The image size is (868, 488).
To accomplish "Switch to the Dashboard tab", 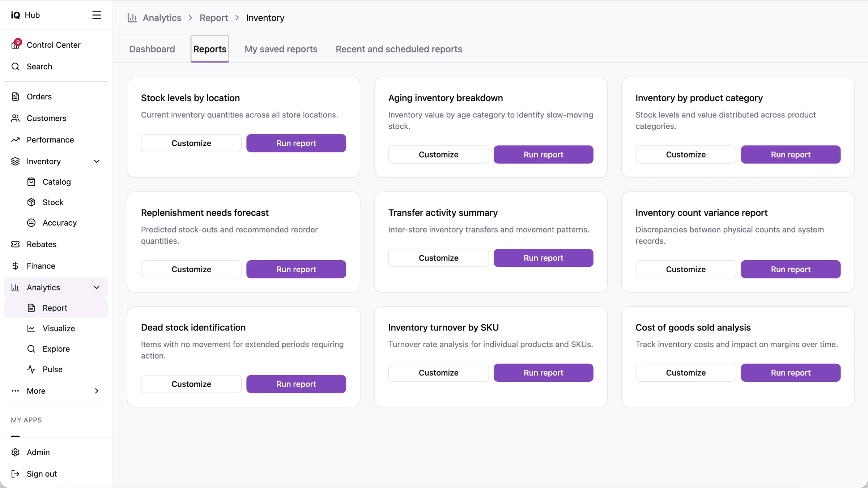I will 152,49.
